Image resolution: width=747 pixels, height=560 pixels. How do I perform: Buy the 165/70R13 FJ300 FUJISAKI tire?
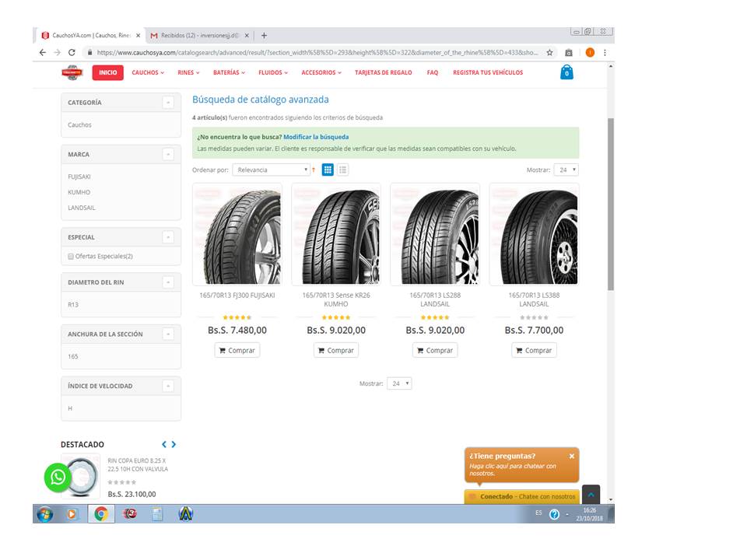237,350
